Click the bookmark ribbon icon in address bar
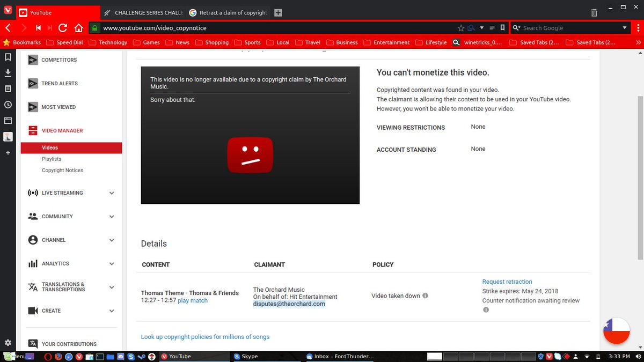The image size is (644, 362). pos(502,28)
